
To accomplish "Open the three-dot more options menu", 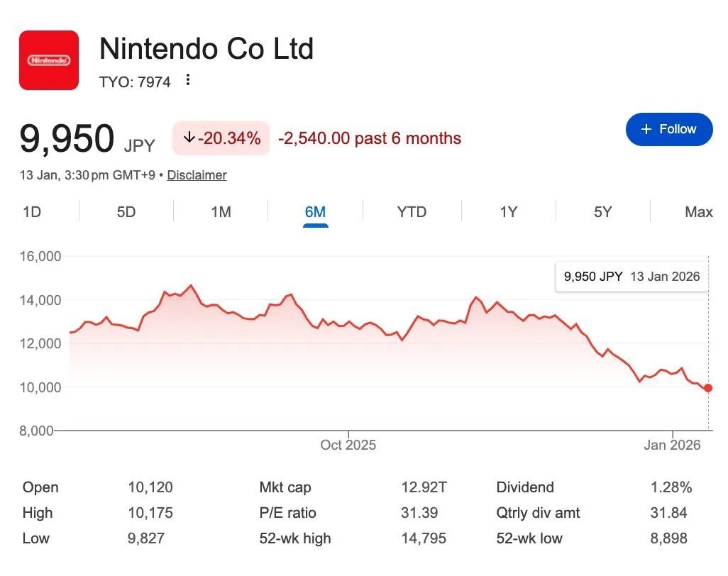I will 188,80.
